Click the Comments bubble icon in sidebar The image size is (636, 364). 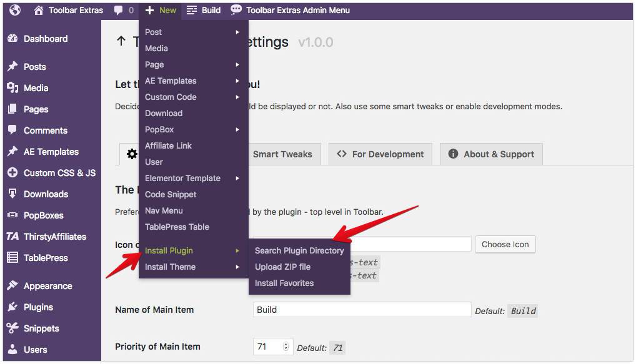tap(12, 130)
